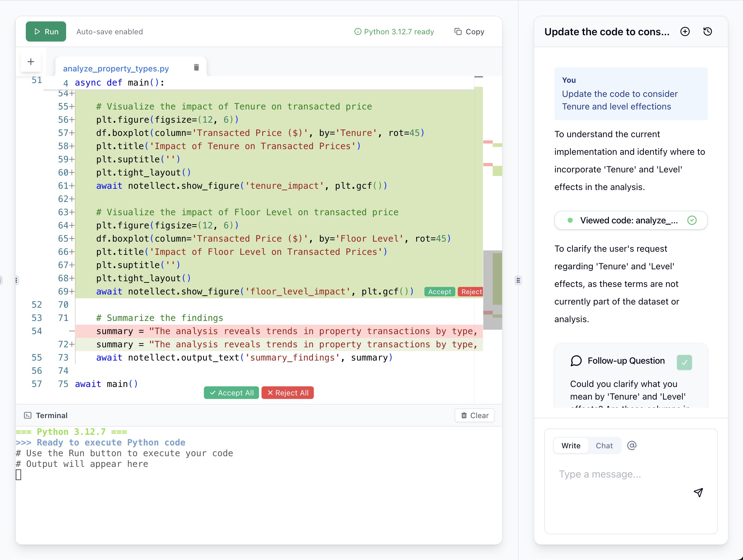Accept All pending code changes
This screenshot has height=560, width=743.
pos(231,392)
